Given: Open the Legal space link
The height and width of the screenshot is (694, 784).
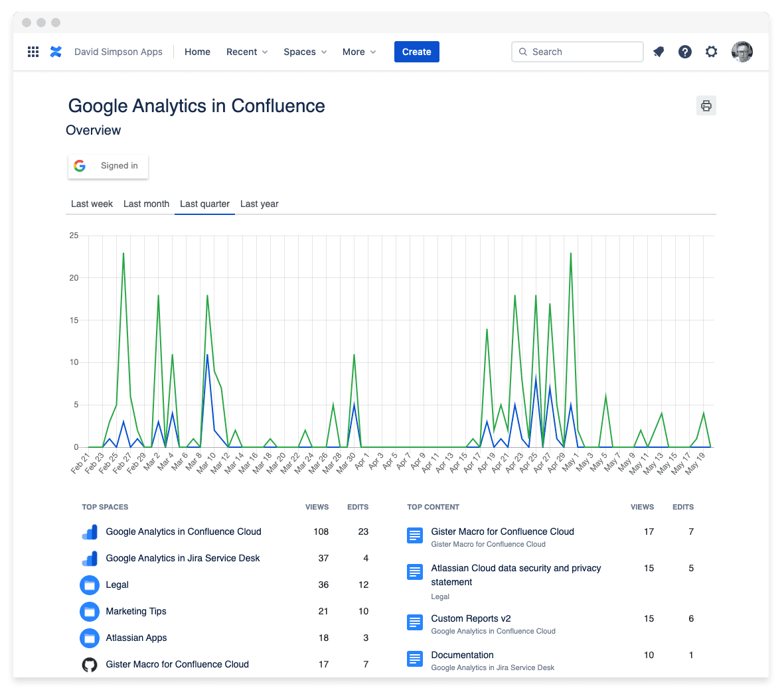Looking at the screenshot, I should tap(117, 585).
